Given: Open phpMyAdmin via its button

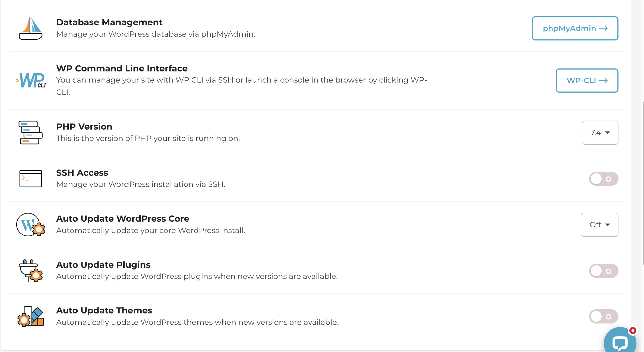Looking at the screenshot, I should 575,28.
